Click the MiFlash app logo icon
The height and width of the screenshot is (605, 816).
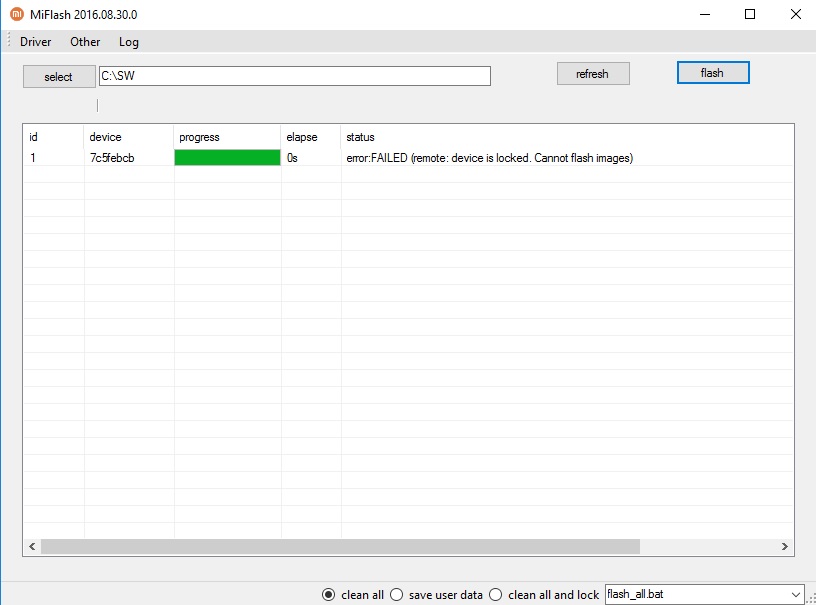click(17, 14)
